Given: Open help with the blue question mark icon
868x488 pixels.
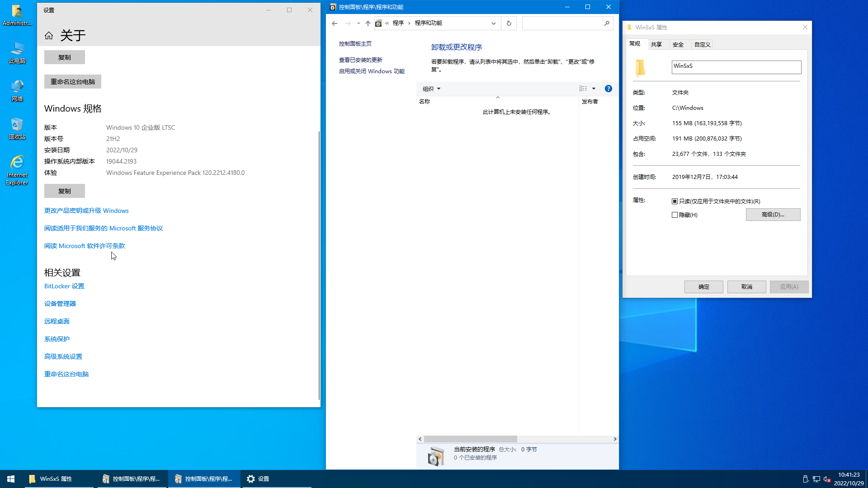Looking at the screenshot, I should 609,89.
